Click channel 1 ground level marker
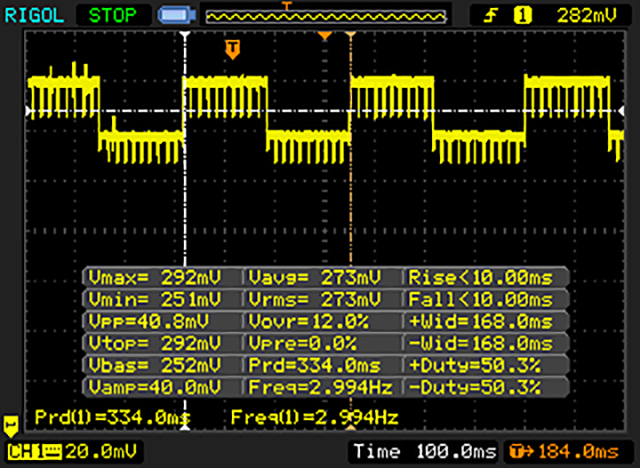Viewport: 640px width, 468px height. tap(11, 426)
